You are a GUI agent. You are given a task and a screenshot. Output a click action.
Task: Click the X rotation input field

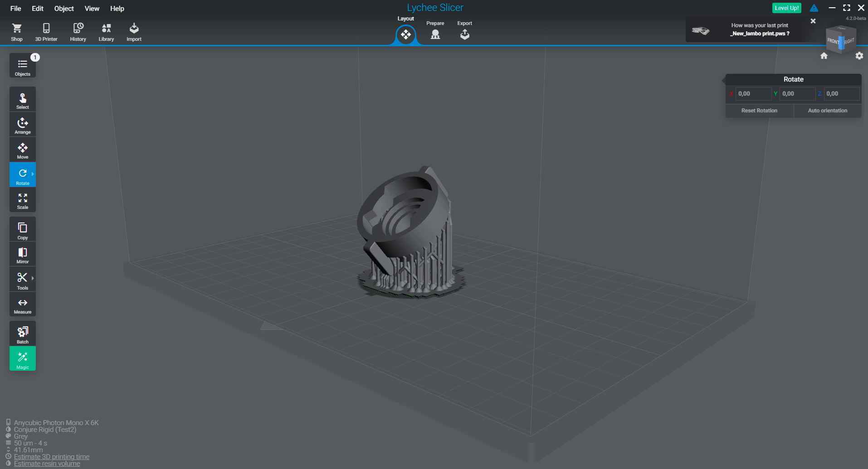coord(753,94)
